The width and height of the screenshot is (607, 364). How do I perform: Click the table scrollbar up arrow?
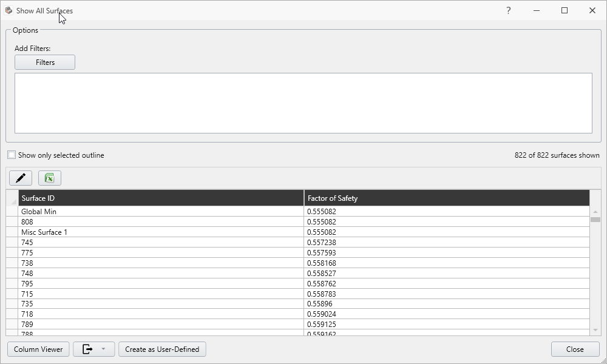(x=595, y=212)
